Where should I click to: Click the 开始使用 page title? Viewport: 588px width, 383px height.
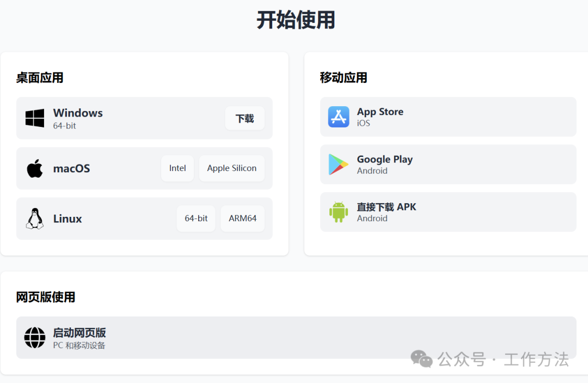pos(296,20)
